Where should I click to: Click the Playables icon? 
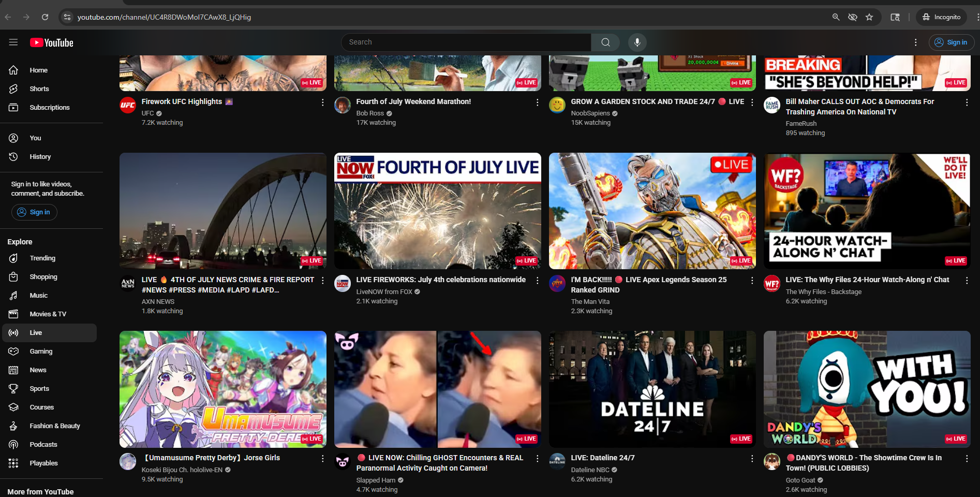pos(13,463)
